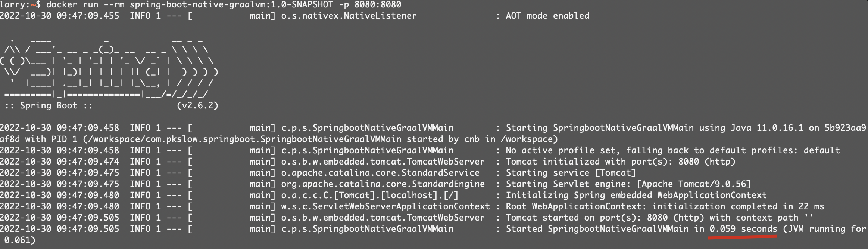Click 'Initializing Spring embedded WebApplicationContext' message

pyautogui.click(x=636, y=196)
